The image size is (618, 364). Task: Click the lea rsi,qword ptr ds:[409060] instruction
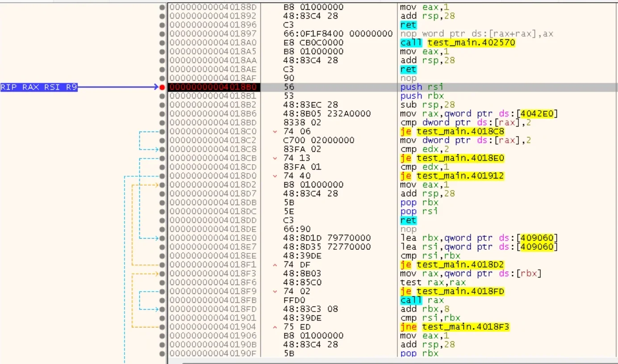coord(480,247)
